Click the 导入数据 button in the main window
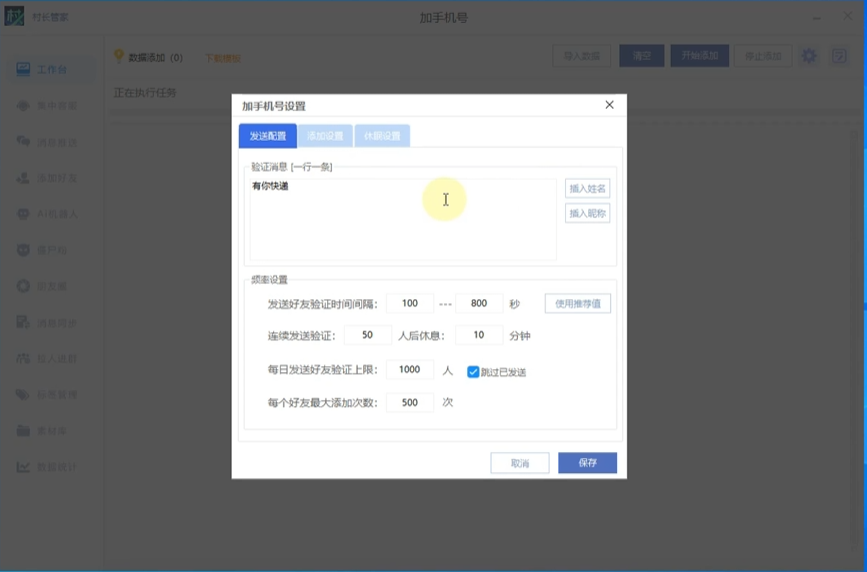This screenshot has height=572, width=867. (x=582, y=56)
